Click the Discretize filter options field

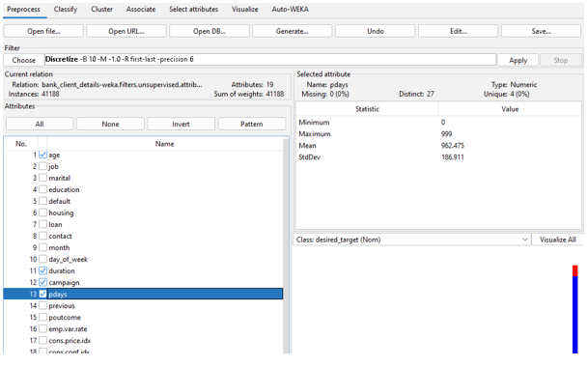[270, 59]
